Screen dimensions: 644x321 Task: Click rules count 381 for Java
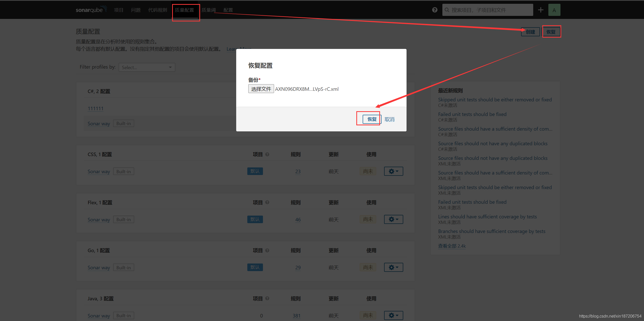pyautogui.click(x=297, y=316)
